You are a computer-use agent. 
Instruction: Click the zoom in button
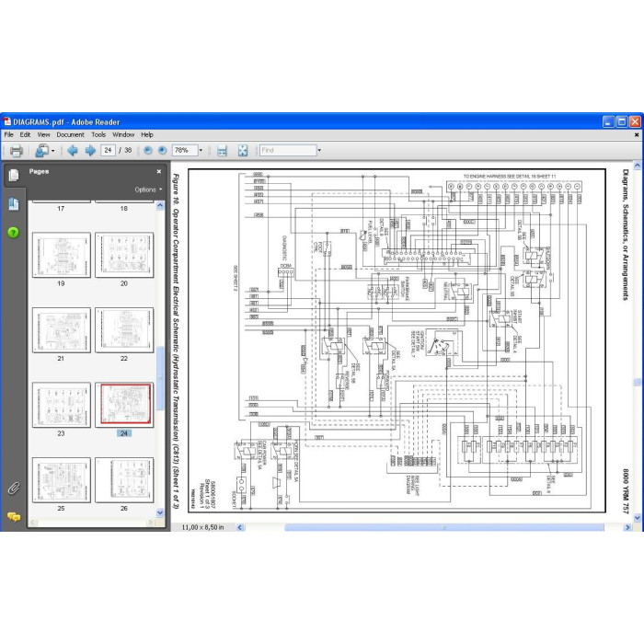162,151
